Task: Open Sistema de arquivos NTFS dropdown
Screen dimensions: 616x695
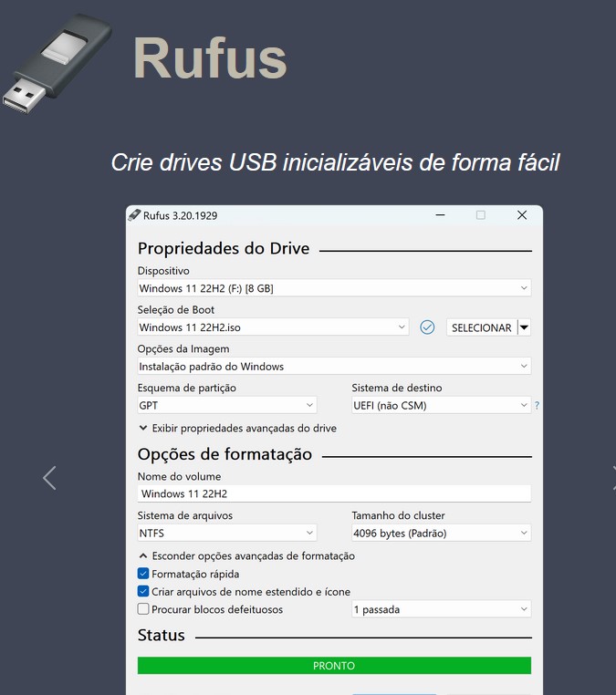Action: click(227, 533)
